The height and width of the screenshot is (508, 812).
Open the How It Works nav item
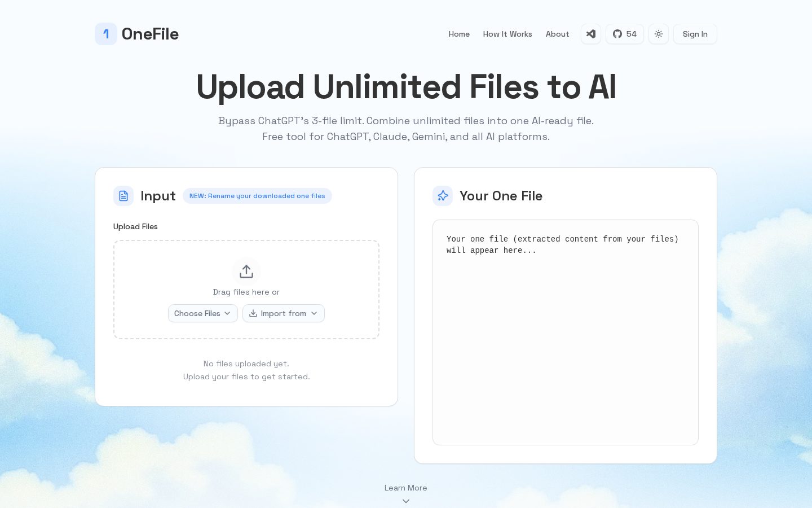click(507, 34)
